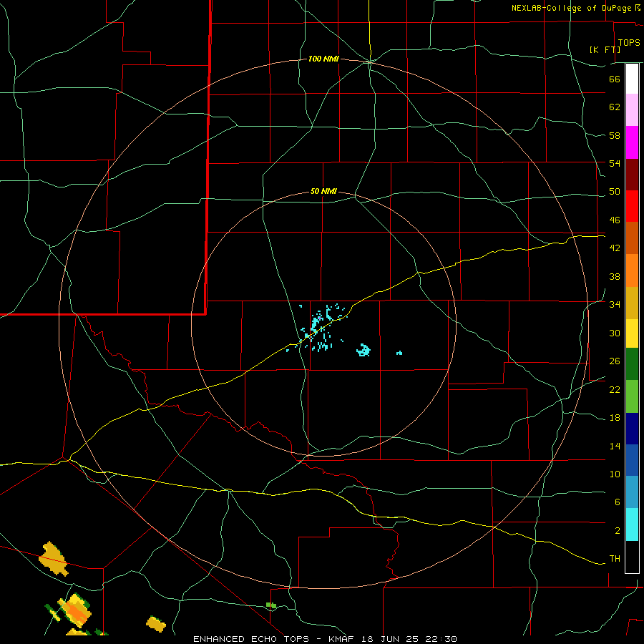This screenshot has width=644, height=644.
Task: Click the large gold echo blob in southwest corner
Action: (54, 559)
